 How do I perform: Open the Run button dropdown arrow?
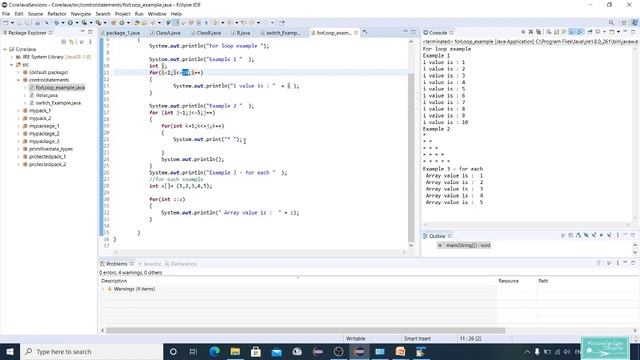coord(76,23)
